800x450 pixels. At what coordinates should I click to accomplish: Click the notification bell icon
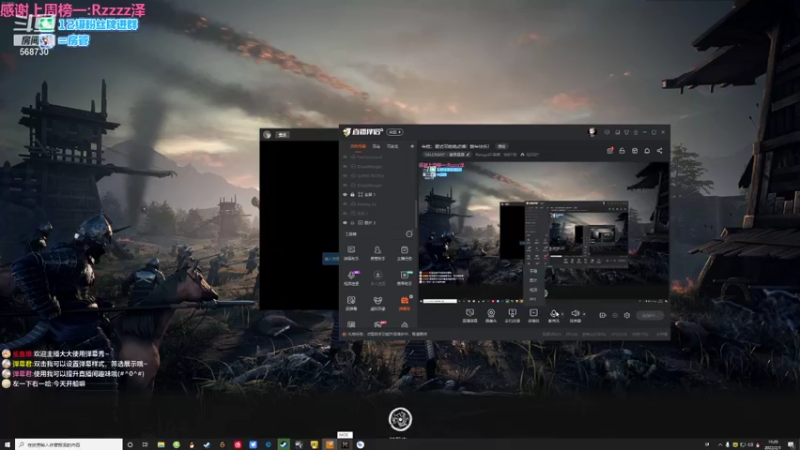647,151
